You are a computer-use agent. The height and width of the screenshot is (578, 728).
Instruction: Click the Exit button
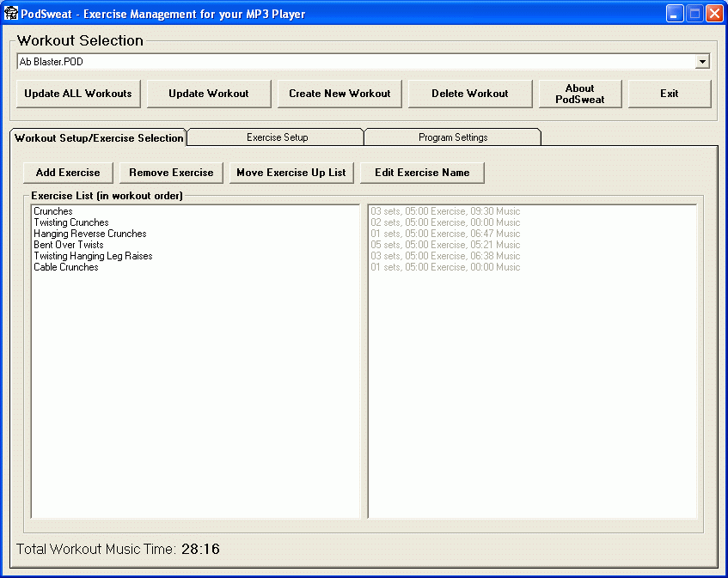point(670,94)
